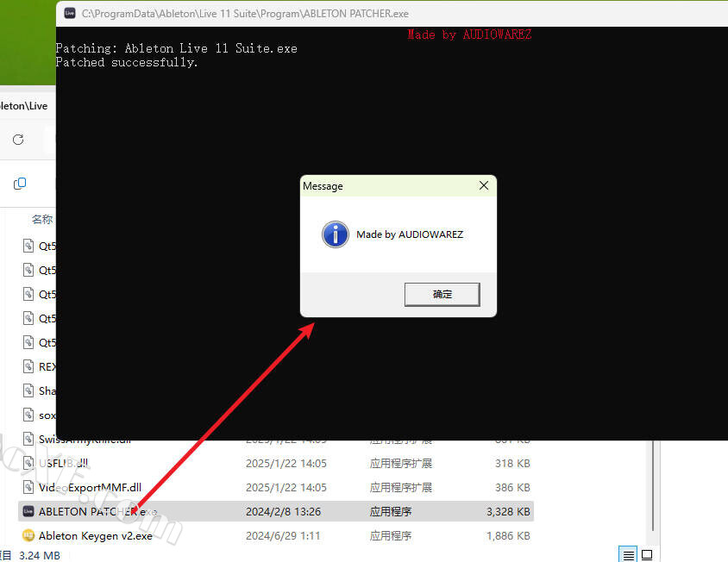The height and width of the screenshot is (562, 728).
Task: Click the 1,886 KB size value
Action: 508,535
